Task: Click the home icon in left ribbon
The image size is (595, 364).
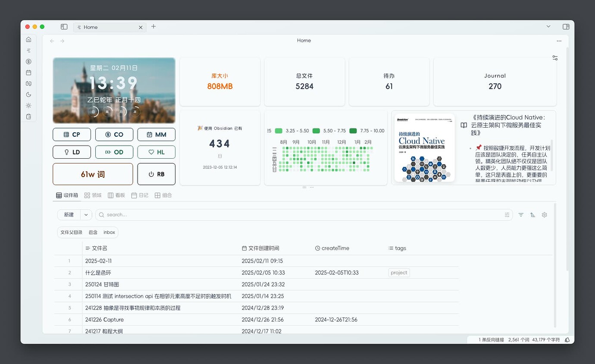Action: click(28, 40)
